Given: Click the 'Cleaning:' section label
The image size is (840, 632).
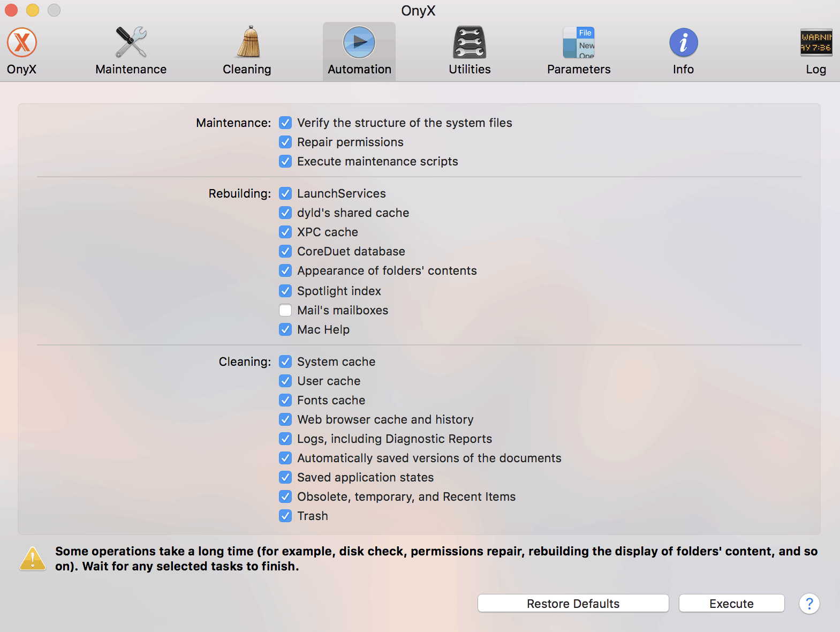Looking at the screenshot, I should [245, 362].
